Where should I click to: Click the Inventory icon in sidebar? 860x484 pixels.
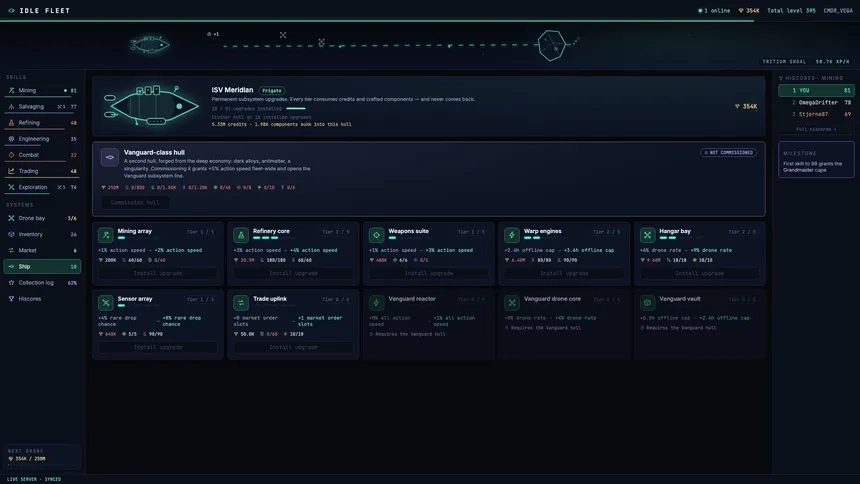pos(12,234)
